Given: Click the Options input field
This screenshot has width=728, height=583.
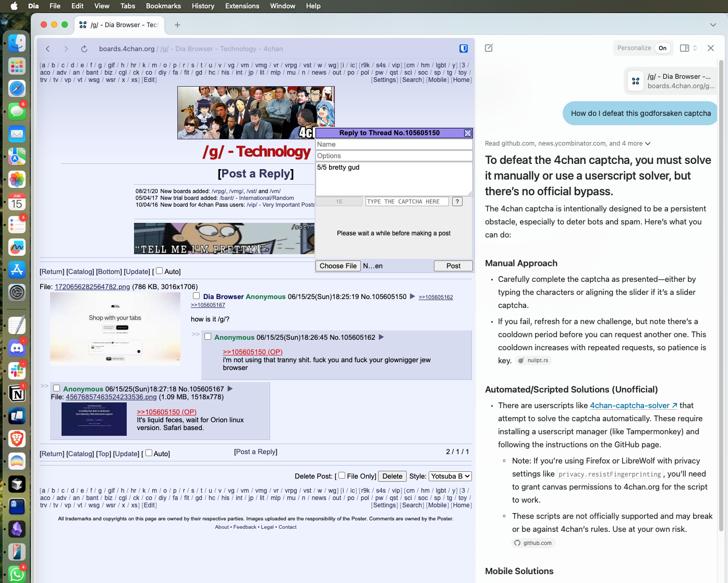Looking at the screenshot, I should 394,156.
